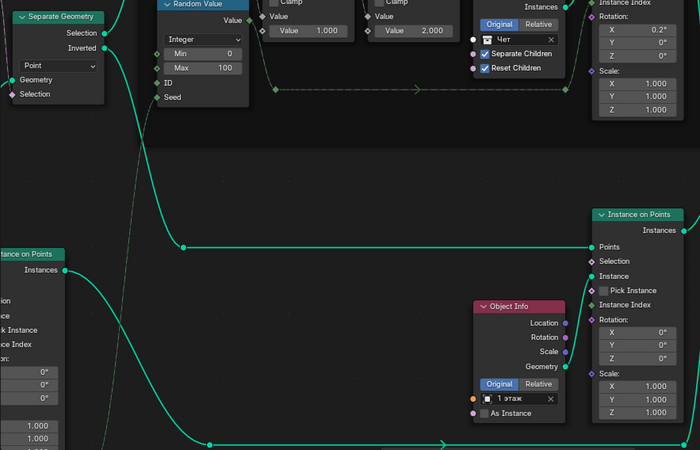Click the collection icon in the Чет field
Screen dimensions: 700x450
[x=488, y=40]
